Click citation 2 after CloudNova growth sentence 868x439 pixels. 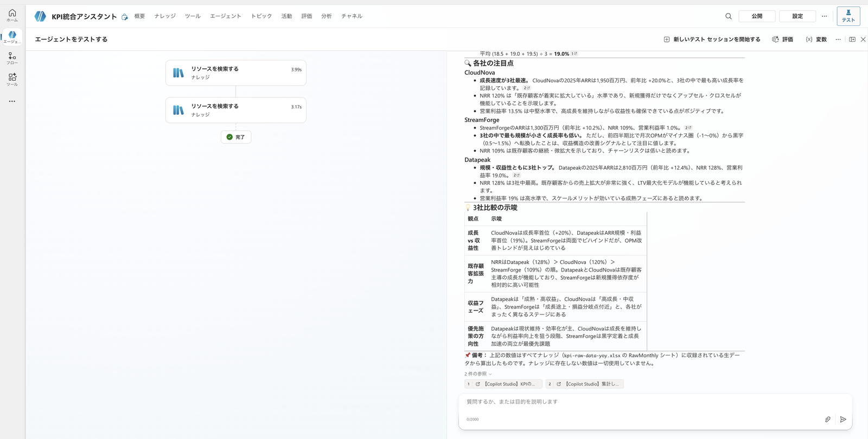click(527, 88)
